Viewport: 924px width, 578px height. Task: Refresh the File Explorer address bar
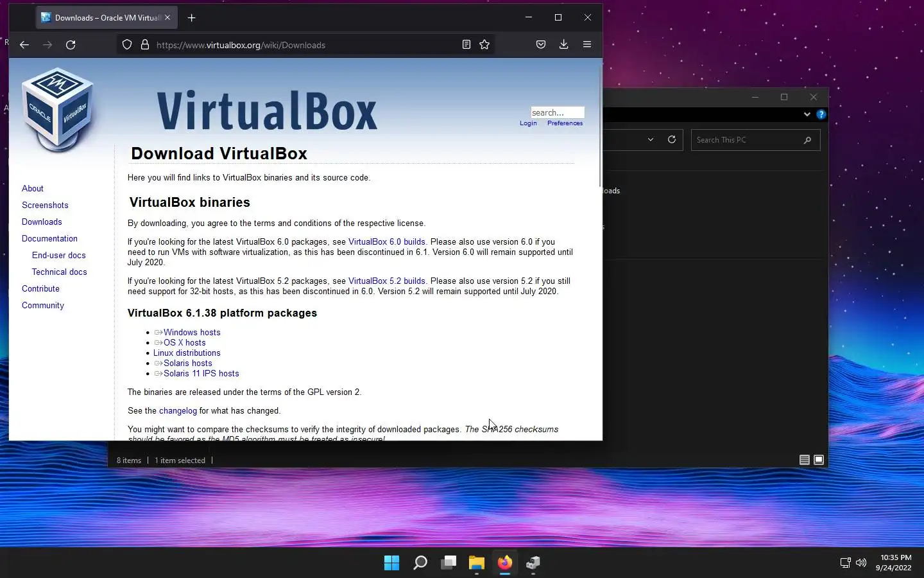coord(672,140)
